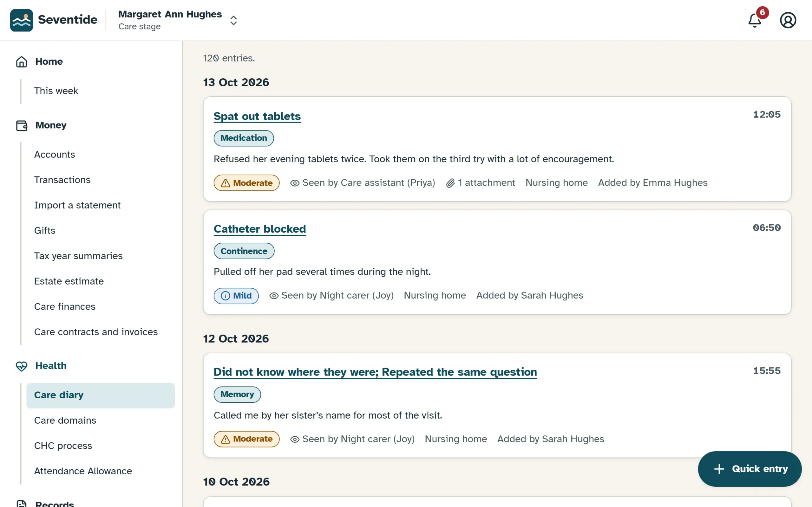Open CHC process page
The width and height of the screenshot is (812, 507).
click(x=63, y=446)
